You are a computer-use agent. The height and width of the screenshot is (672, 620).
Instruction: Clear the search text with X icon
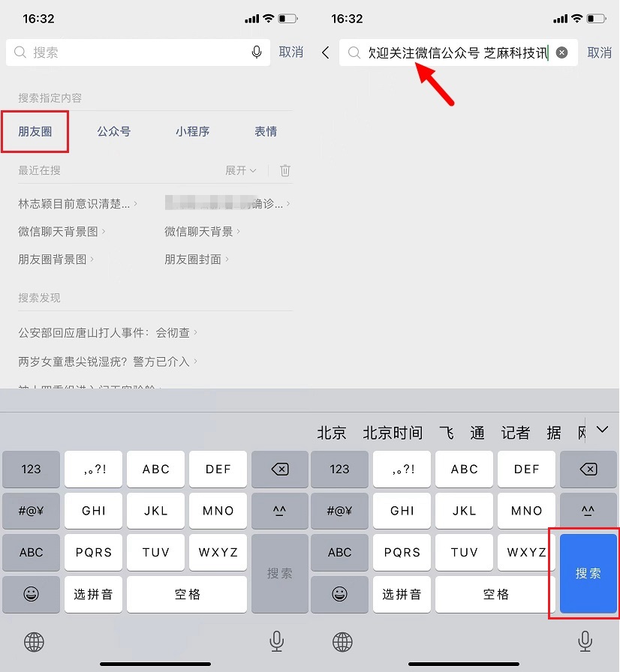pos(561,52)
